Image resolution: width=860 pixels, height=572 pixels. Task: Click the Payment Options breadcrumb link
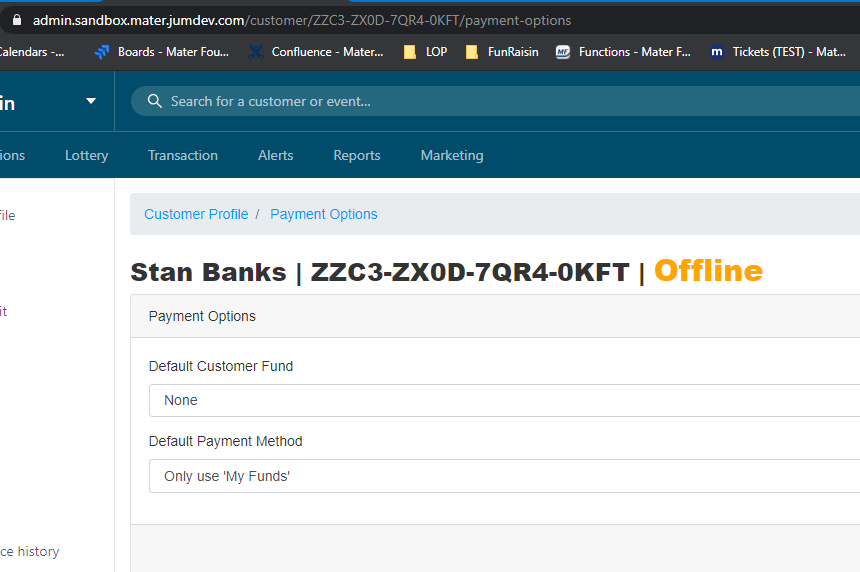coord(324,214)
